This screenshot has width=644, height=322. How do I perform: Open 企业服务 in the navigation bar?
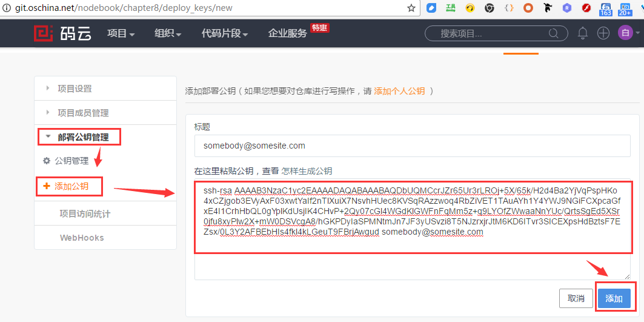pyautogui.click(x=288, y=33)
